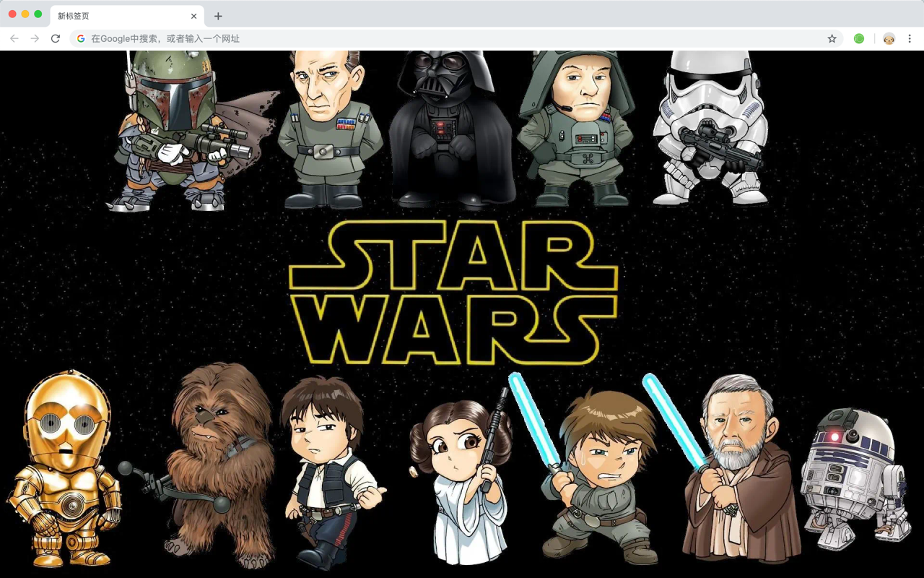924x578 pixels.
Task: Click the browser forward arrow
Action: tap(35, 38)
